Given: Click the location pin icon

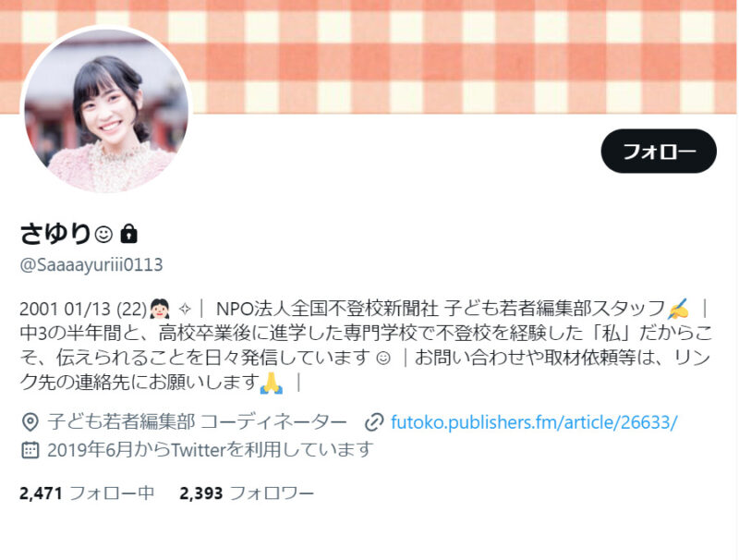Looking at the screenshot, I should click(30, 422).
